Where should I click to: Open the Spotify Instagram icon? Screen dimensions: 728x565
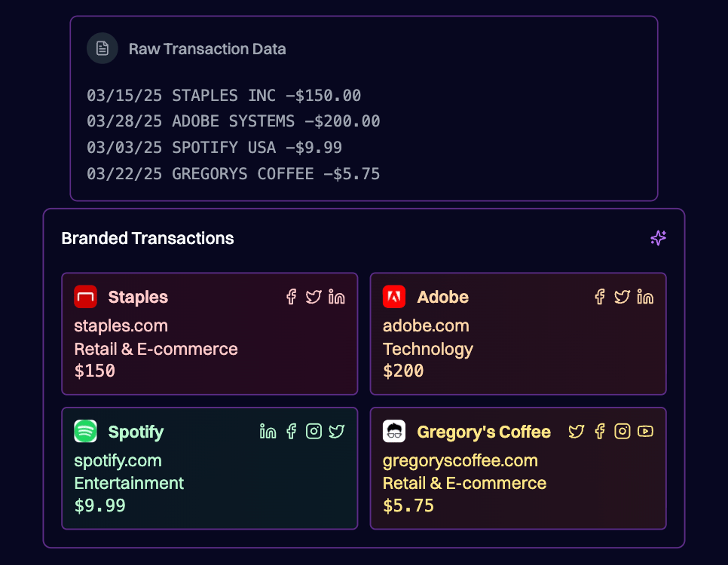click(314, 432)
